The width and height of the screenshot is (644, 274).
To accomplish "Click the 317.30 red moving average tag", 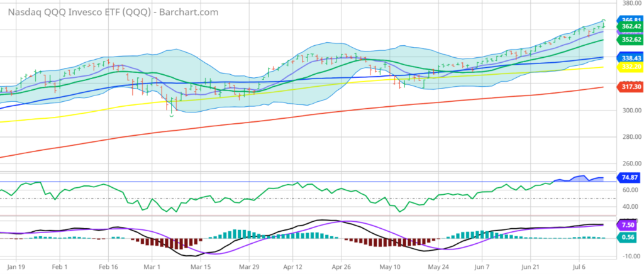I will point(630,87).
